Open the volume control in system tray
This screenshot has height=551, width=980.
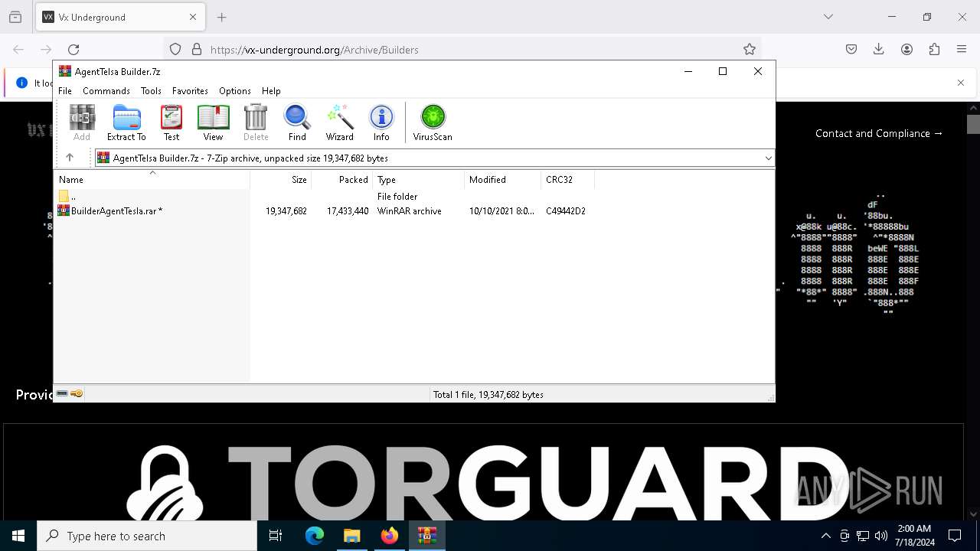(881, 536)
